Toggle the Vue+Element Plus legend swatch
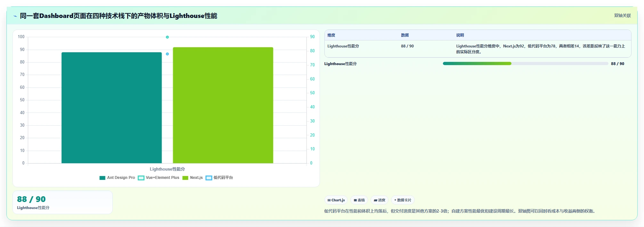The width and height of the screenshot is (644, 227). click(141, 178)
